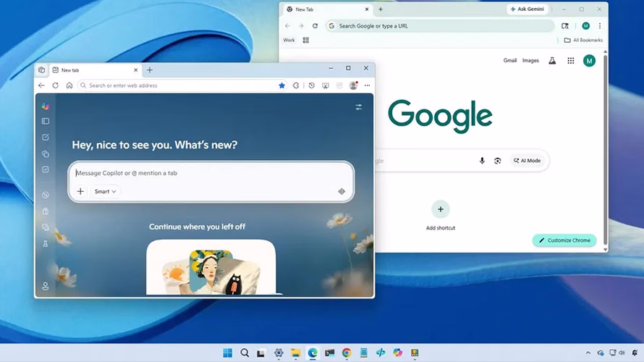Click the plus attach button in Copilot box
644x362 pixels.
[80, 191]
